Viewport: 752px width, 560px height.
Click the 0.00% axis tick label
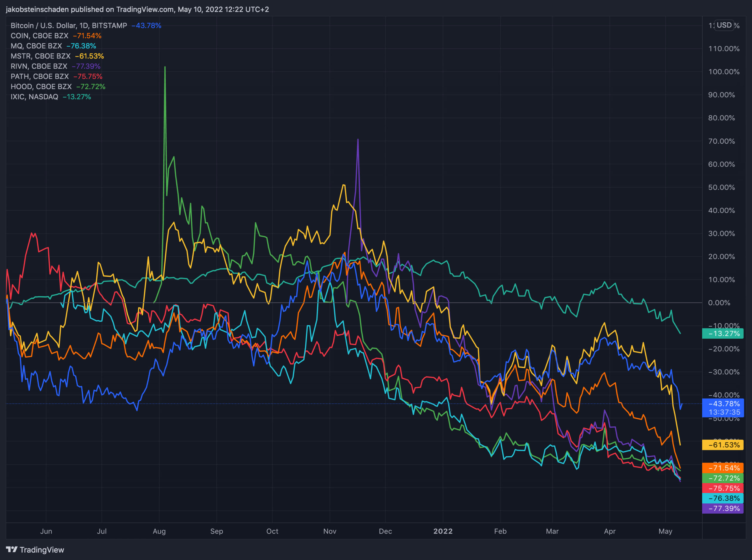point(719,303)
